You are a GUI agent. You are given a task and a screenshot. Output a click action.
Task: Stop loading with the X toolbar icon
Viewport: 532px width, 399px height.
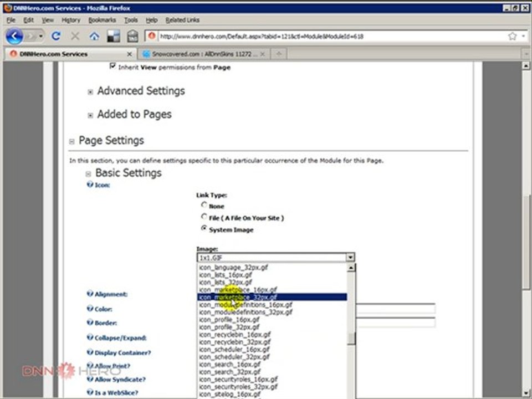point(75,36)
